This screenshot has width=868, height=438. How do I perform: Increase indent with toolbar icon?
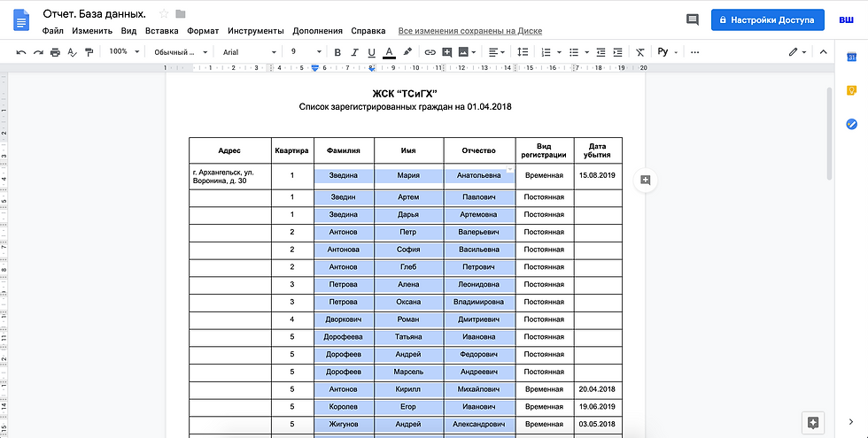(618, 52)
